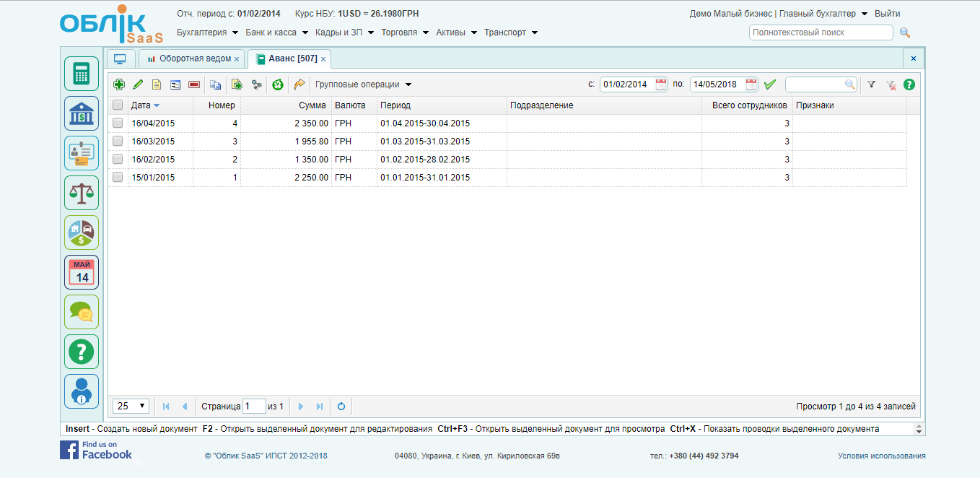Click the pencil edit document icon
Image resolution: width=980 pixels, height=478 pixels.
(138, 84)
